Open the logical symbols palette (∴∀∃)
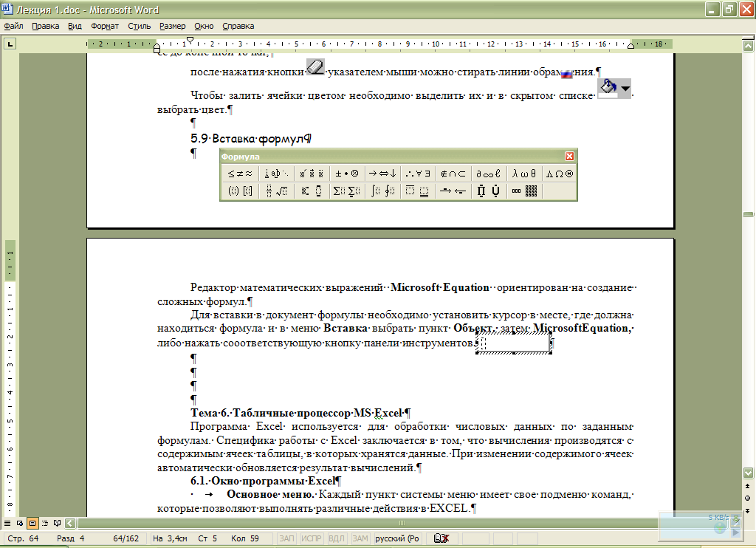This screenshot has height=548, width=756. tap(418, 174)
